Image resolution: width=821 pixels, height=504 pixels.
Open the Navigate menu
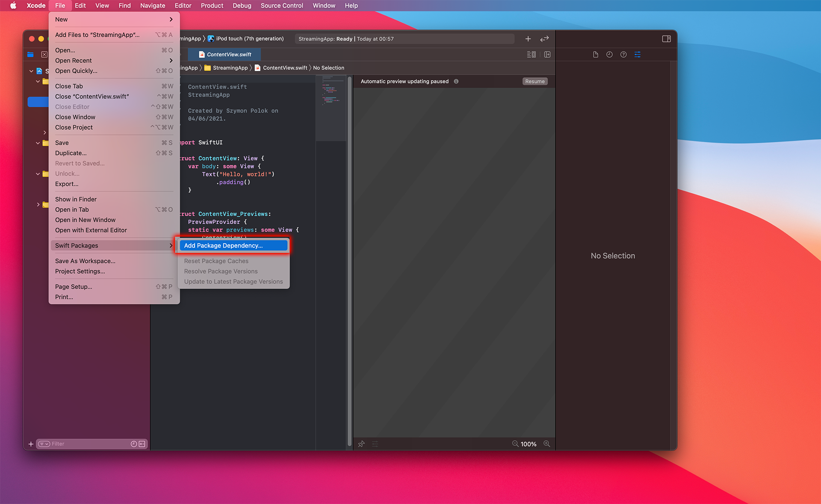click(x=153, y=6)
